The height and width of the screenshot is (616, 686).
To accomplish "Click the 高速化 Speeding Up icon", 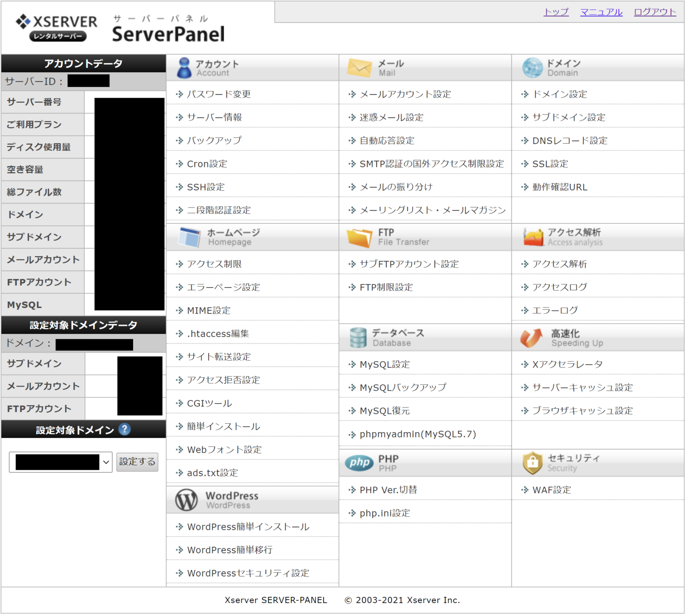I will point(531,337).
